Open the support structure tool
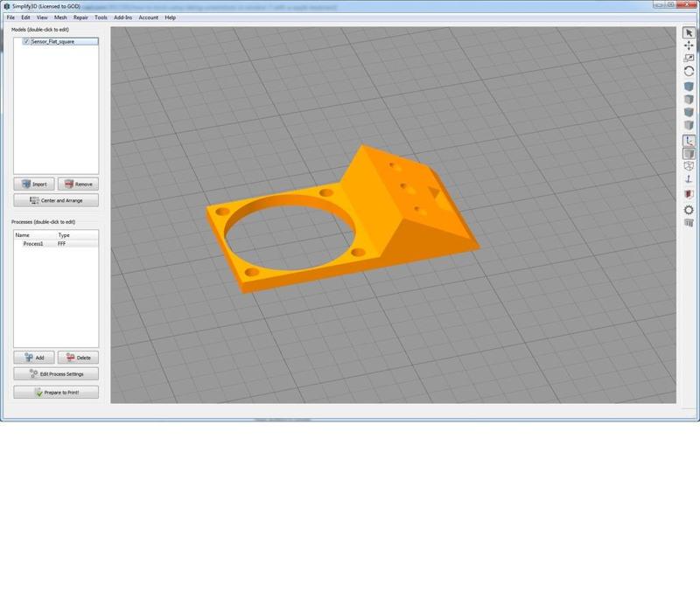 [x=689, y=178]
